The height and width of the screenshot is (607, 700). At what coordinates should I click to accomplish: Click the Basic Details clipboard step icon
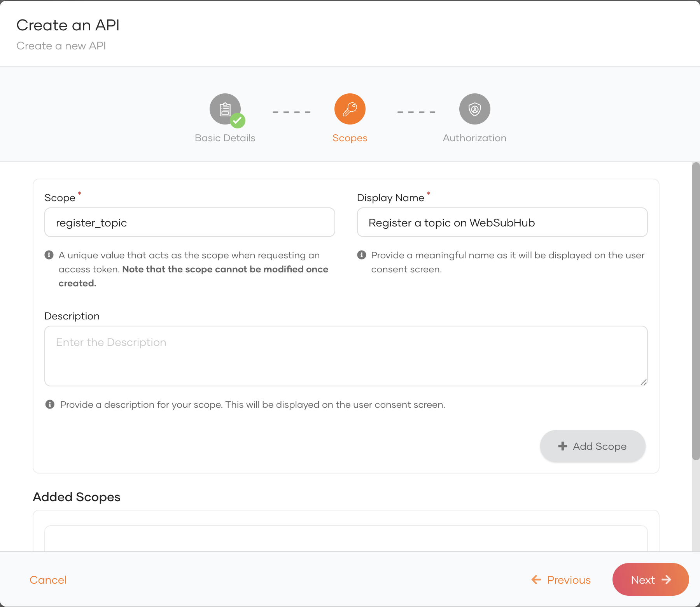coord(225,109)
